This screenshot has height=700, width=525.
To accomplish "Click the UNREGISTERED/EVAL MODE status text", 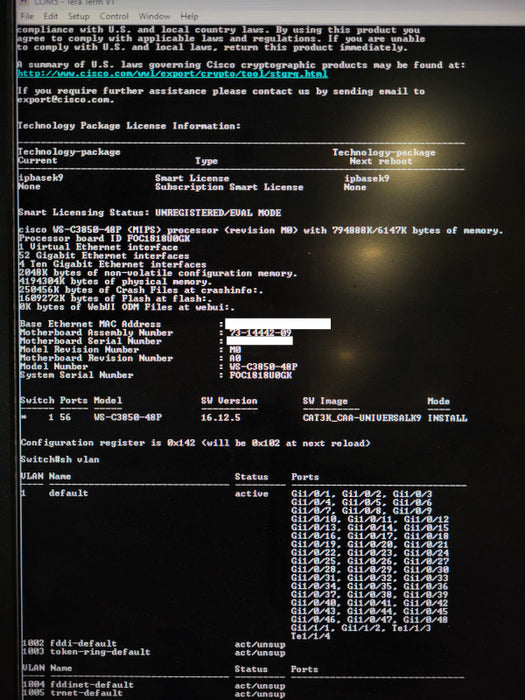I will [x=218, y=213].
